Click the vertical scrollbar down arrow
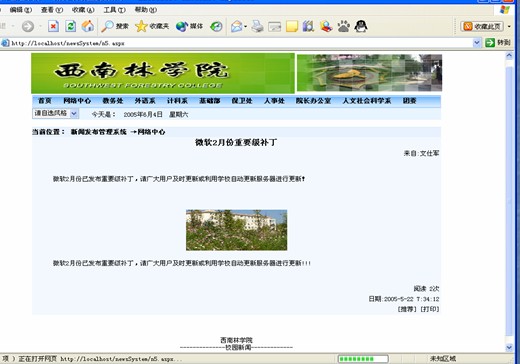 coord(509,347)
